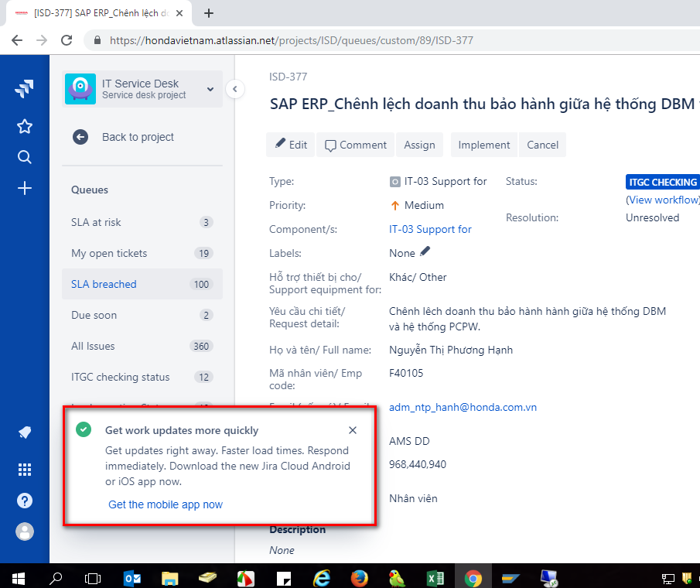Click the browser back arrow

coord(17,41)
